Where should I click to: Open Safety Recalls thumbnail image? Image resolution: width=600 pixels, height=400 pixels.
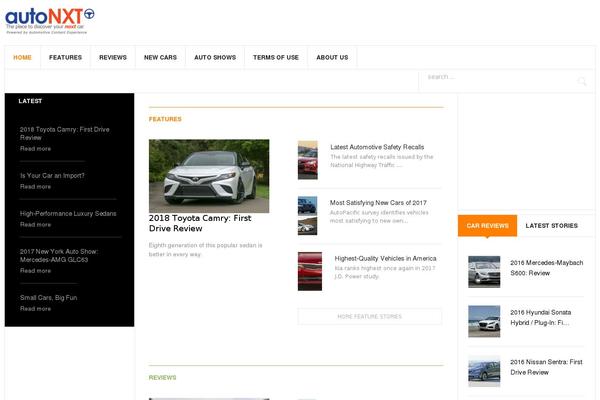[308, 160]
